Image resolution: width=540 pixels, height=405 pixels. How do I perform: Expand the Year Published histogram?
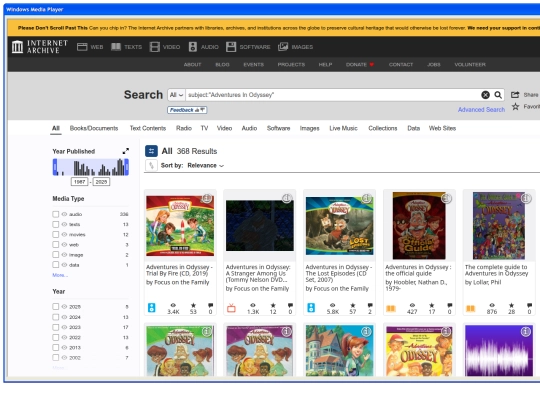pyautogui.click(x=126, y=151)
